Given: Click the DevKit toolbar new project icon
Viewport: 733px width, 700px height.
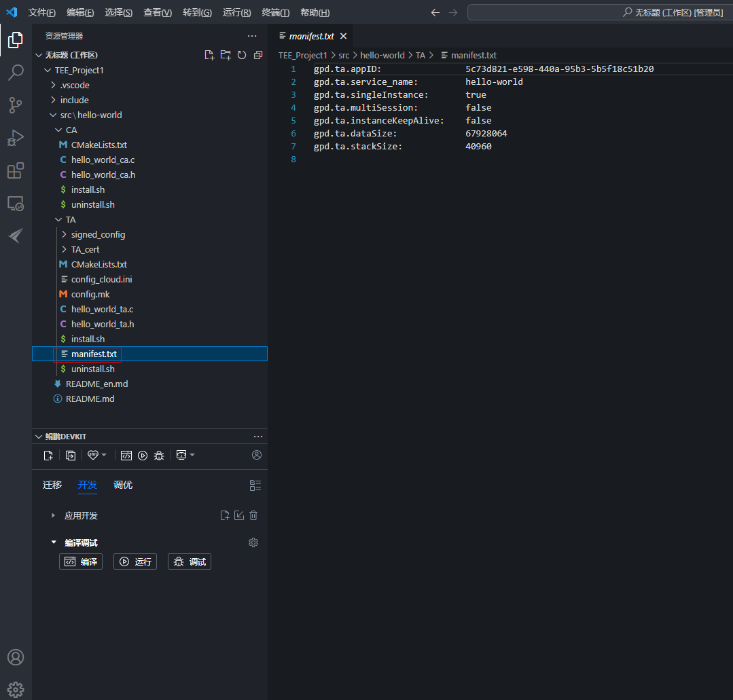Looking at the screenshot, I should 48,456.
